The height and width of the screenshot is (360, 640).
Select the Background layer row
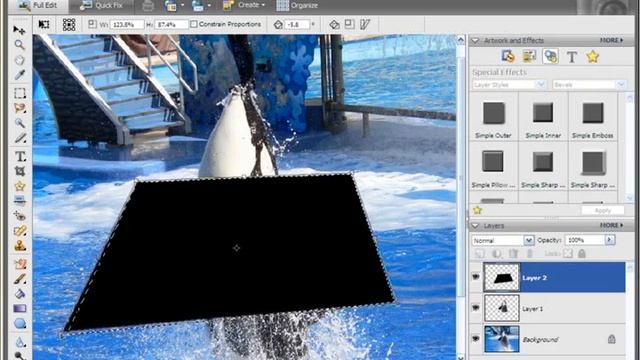pos(549,340)
